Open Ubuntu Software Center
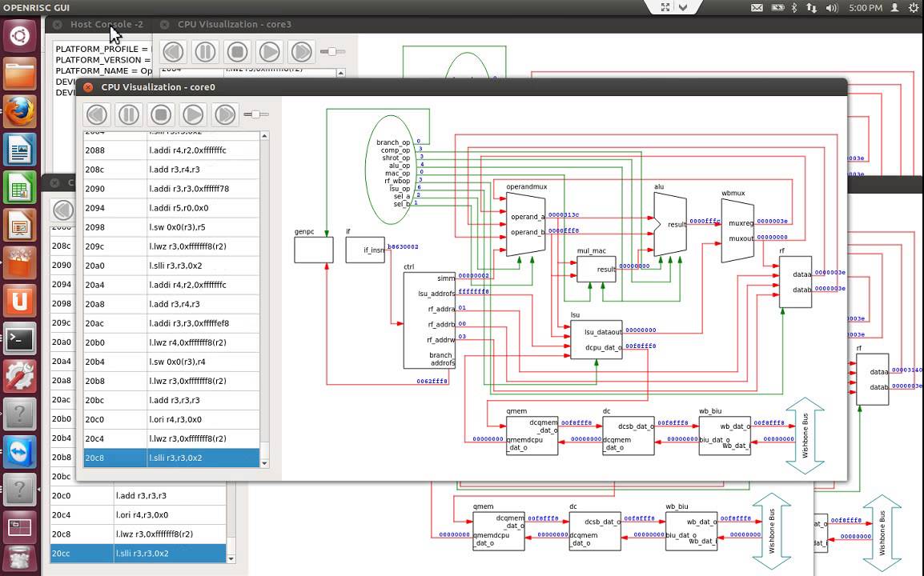The width and height of the screenshot is (924, 576). tap(19, 262)
